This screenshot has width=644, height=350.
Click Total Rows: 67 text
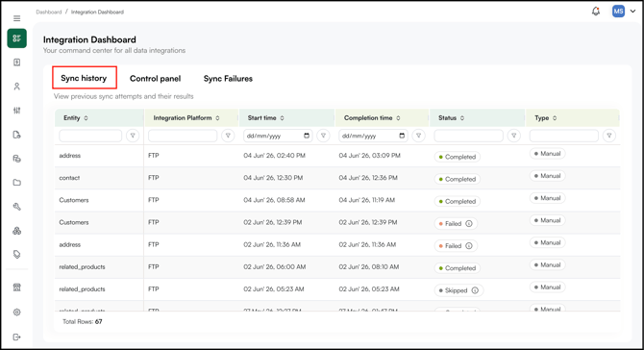coord(82,322)
